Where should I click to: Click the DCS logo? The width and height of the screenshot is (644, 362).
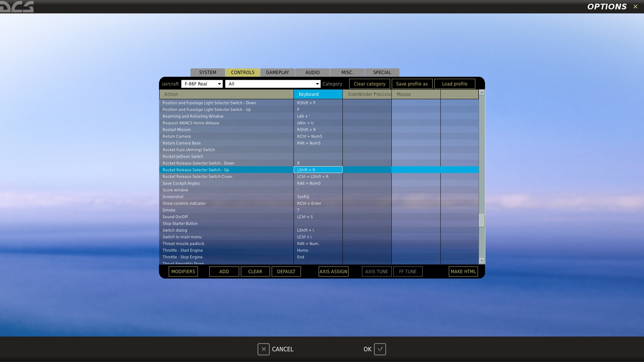17,7
